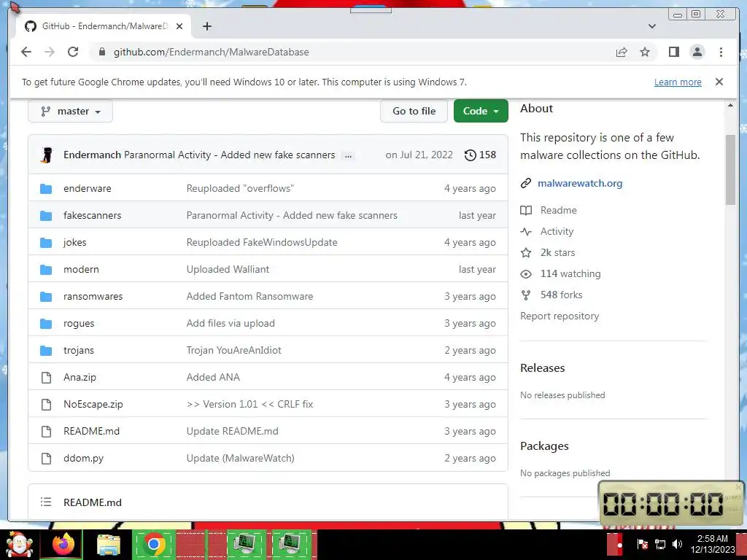
Task: Open the volume speaker tray icon
Action: pos(676,544)
